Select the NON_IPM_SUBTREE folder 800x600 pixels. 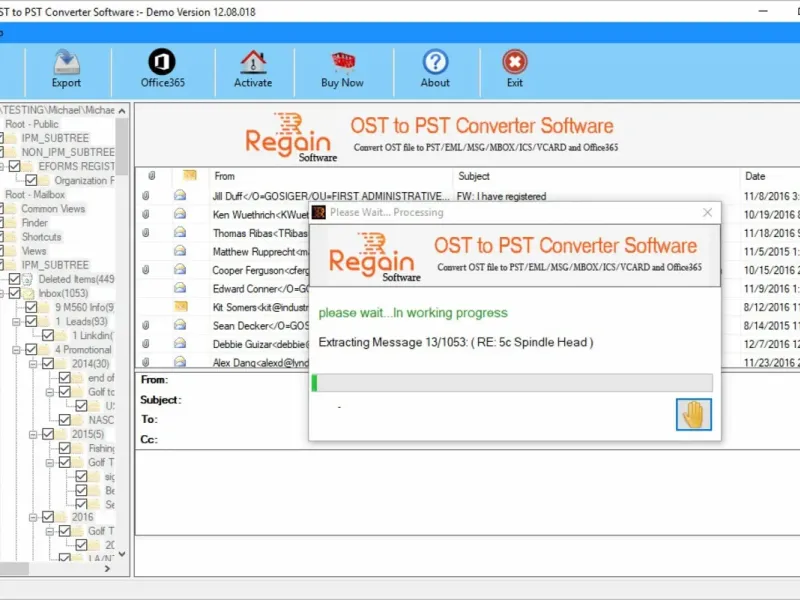tap(68, 152)
